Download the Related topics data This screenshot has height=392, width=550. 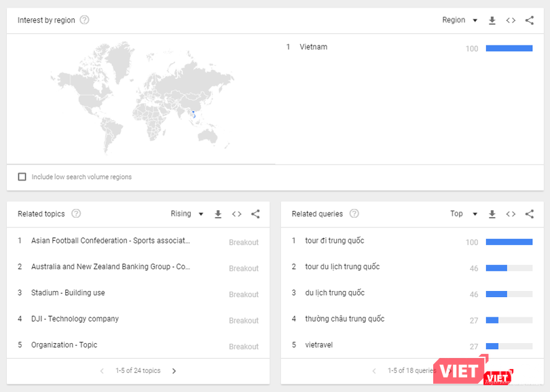tap(218, 214)
